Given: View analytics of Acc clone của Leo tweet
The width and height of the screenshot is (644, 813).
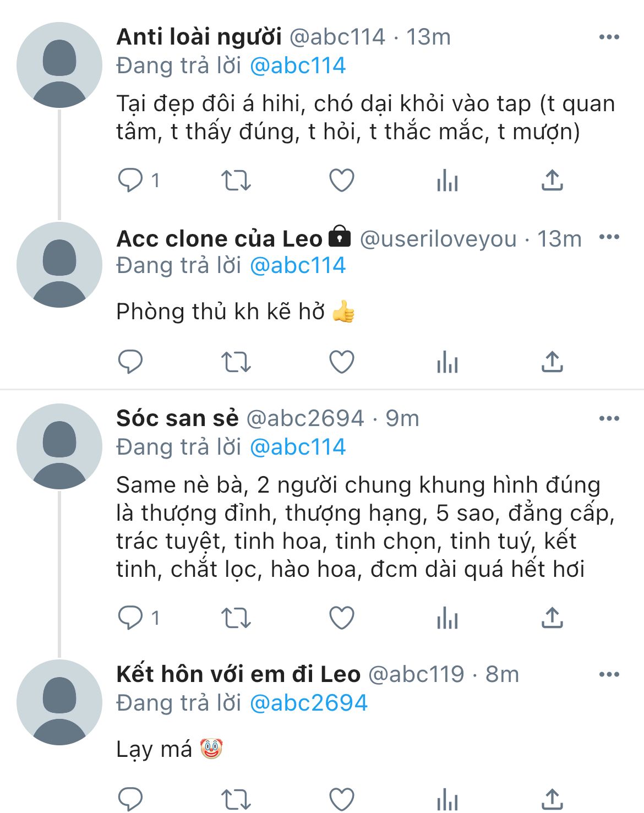Looking at the screenshot, I should (x=447, y=362).
